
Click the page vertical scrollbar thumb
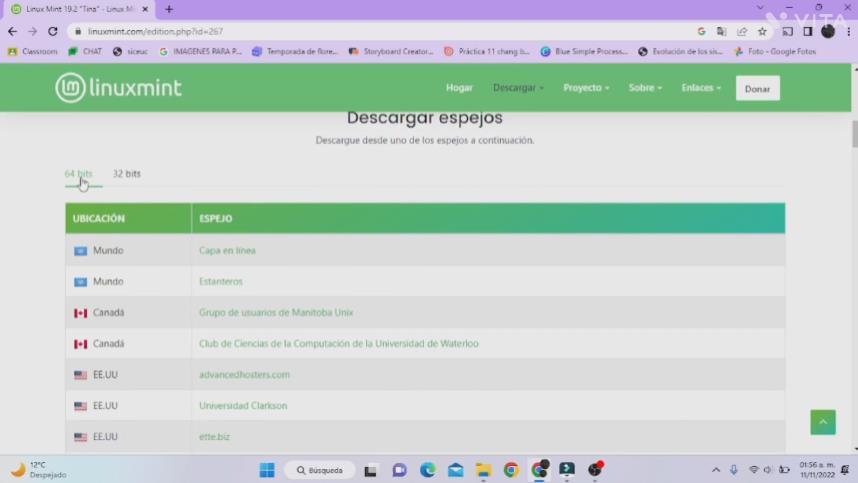[x=855, y=133]
